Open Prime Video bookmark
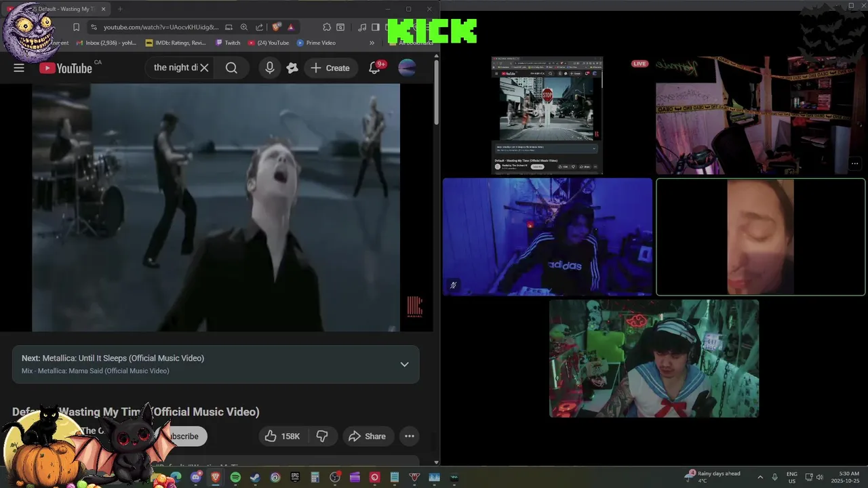 point(316,43)
